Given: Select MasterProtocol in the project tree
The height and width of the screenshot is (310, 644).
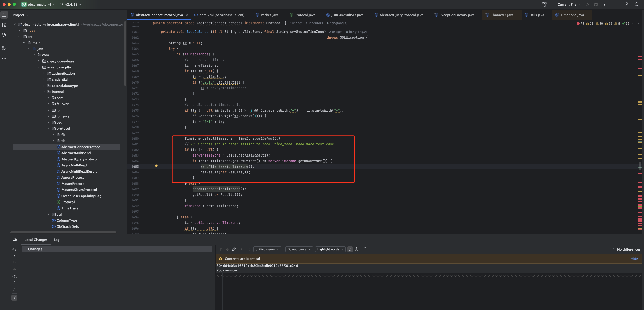Looking at the screenshot, I should [73, 184].
